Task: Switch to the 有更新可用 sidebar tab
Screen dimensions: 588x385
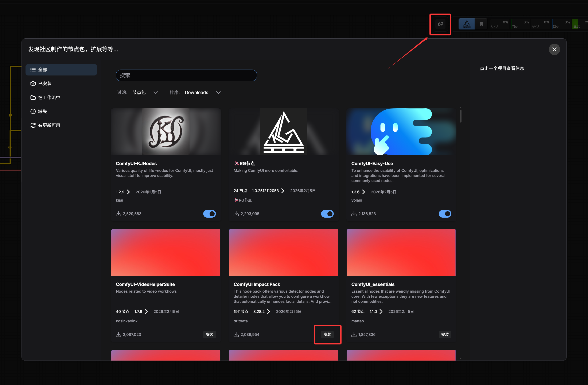Action: pos(49,125)
